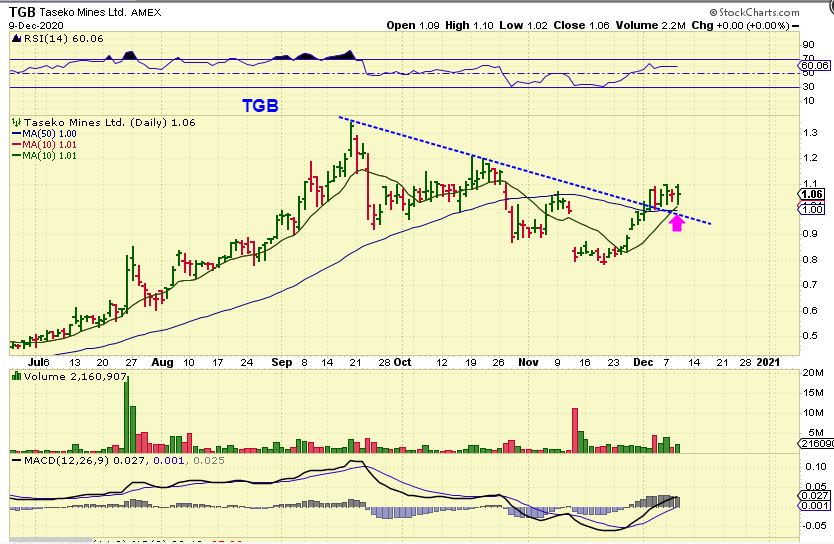Click the 20M label on the volume axis
The width and height of the screenshot is (834, 544).
pyautogui.click(x=813, y=373)
